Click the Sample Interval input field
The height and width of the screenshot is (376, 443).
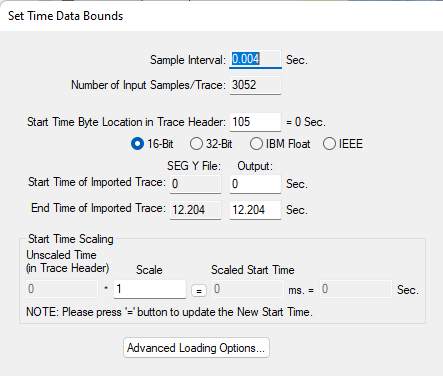click(x=255, y=59)
